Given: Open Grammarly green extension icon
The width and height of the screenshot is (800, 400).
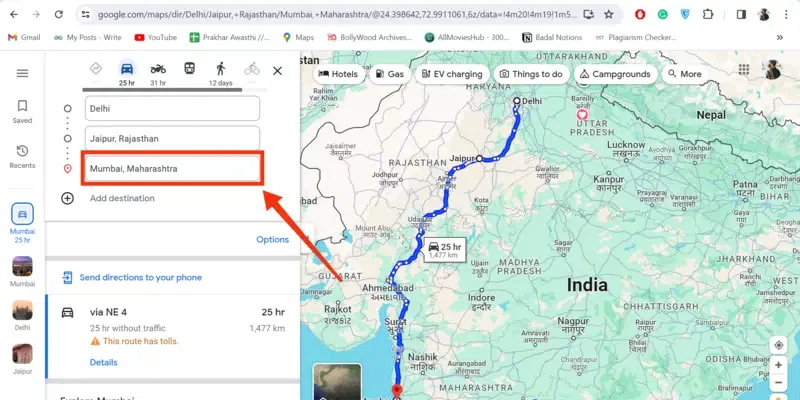Looking at the screenshot, I should (662, 14).
